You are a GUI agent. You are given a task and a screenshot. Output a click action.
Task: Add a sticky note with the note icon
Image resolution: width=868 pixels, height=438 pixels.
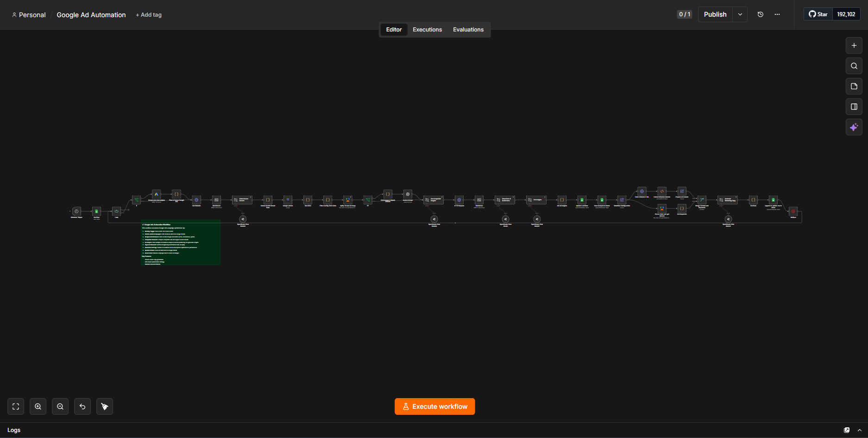click(x=854, y=86)
